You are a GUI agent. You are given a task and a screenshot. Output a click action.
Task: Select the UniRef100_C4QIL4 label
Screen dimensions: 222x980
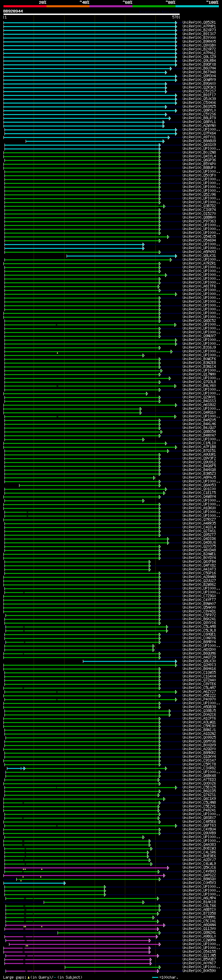(199, 527)
